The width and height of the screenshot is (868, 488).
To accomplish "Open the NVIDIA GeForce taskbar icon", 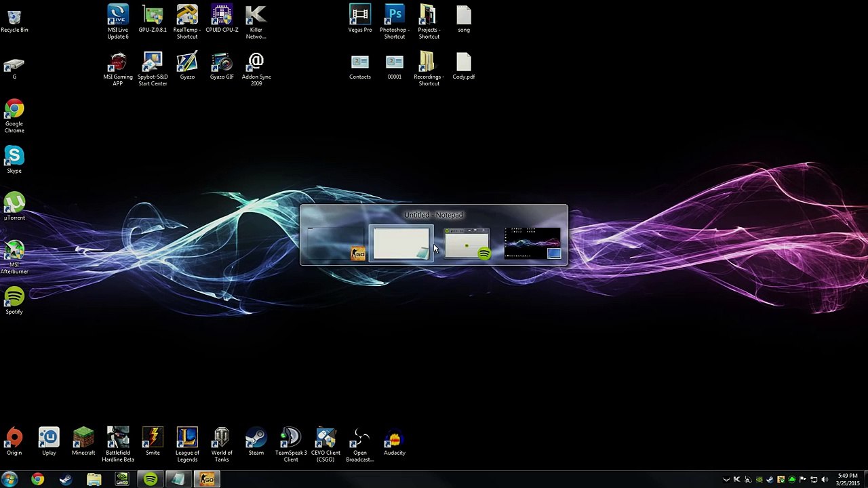I will (x=122, y=480).
